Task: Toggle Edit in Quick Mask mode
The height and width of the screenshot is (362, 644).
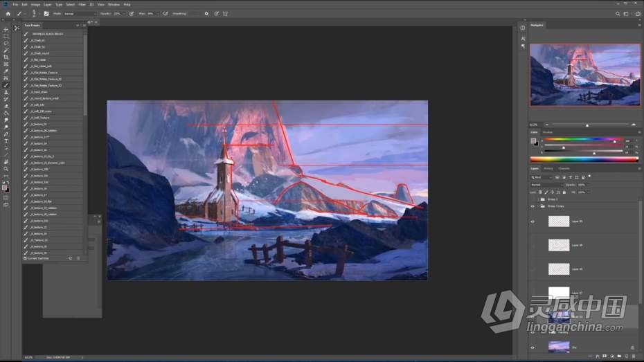Action: pyautogui.click(x=6, y=198)
